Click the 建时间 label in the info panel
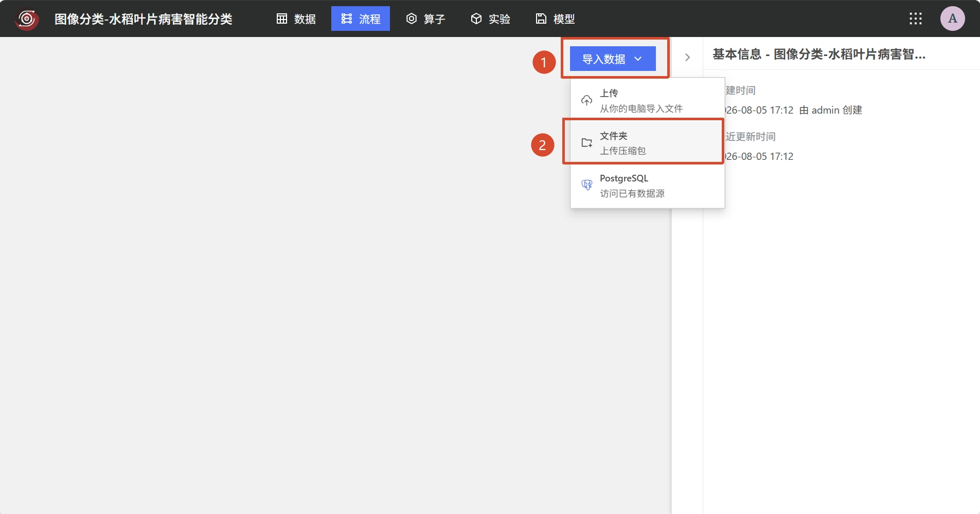The image size is (980, 514). point(740,90)
